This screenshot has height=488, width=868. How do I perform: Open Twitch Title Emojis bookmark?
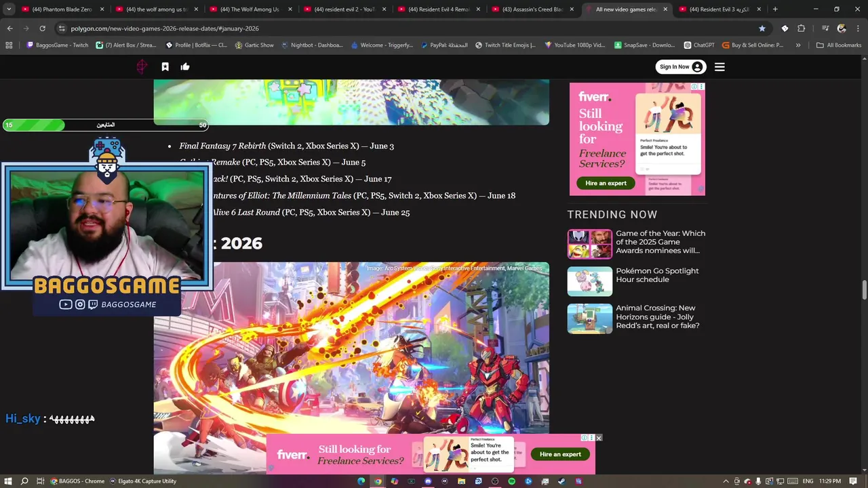pyautogui.click(x=505, y=45)
